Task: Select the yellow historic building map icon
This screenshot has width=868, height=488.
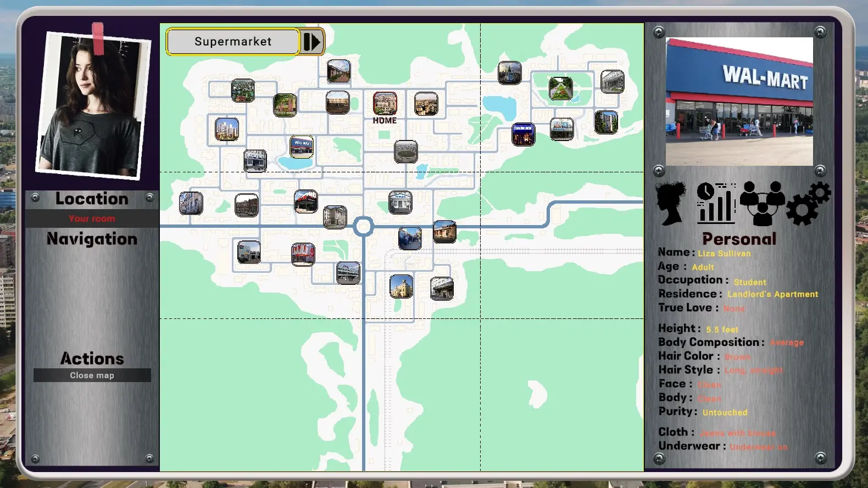Action: tap(401, 286)
